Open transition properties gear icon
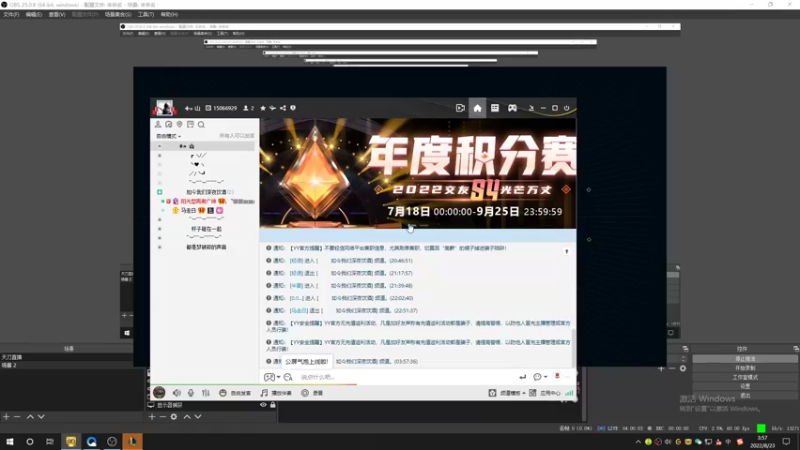 [683, 368]
